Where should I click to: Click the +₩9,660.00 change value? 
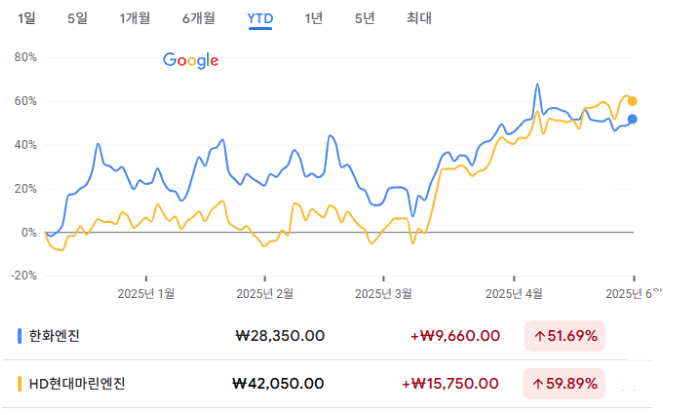(x=455, y=336)
